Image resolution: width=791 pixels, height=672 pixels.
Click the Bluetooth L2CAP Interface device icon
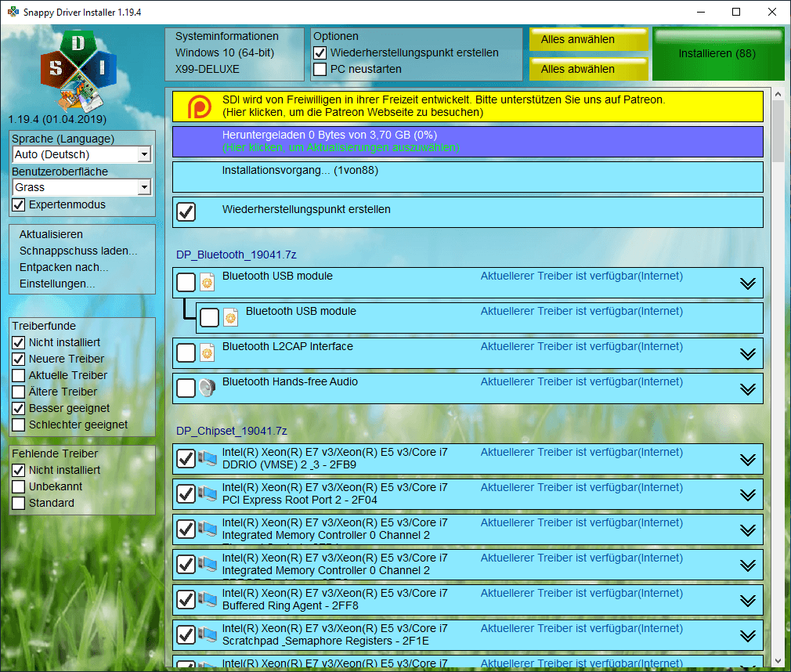[x=207, y=353]
